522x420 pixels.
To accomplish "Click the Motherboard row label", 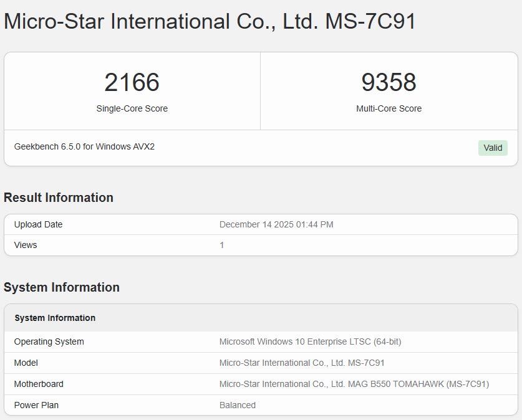I will click(39, 384).
